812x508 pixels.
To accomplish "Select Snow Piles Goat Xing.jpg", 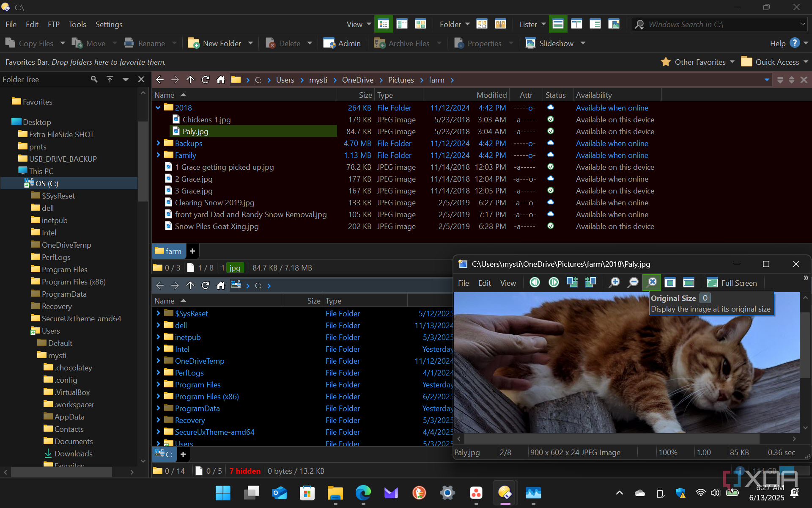I will click(x=217, y=226).
